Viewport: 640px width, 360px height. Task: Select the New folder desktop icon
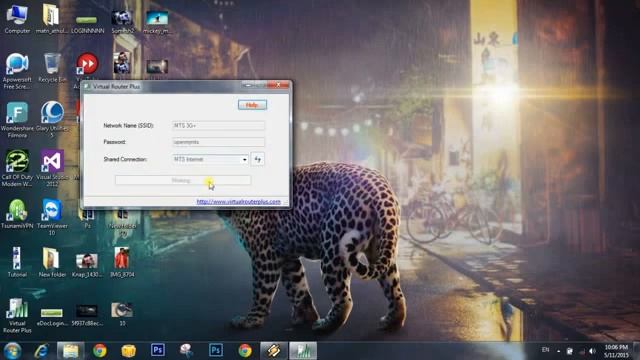[52, 262]
